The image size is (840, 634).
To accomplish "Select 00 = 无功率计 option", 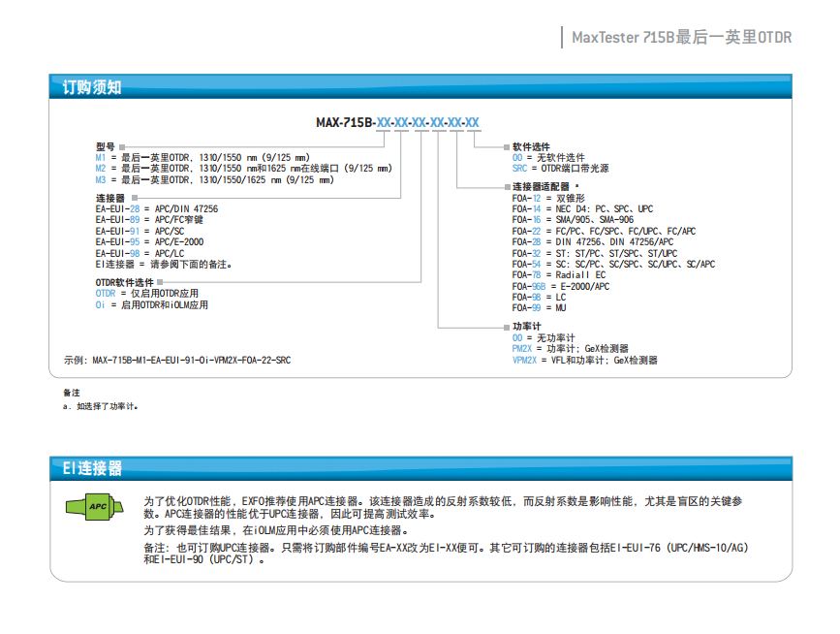I will coord(544,338).
